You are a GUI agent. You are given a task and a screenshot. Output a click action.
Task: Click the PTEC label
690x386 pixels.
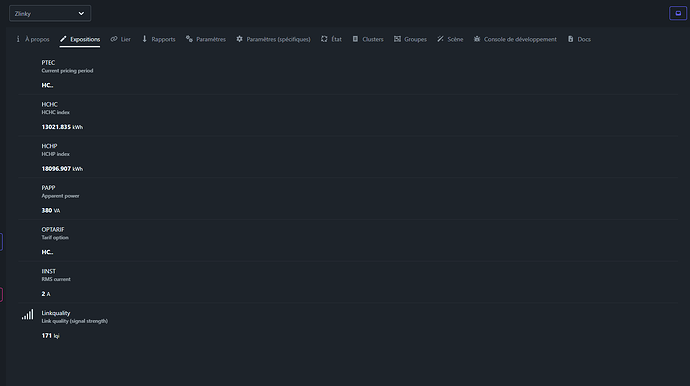tap(48, 62)
